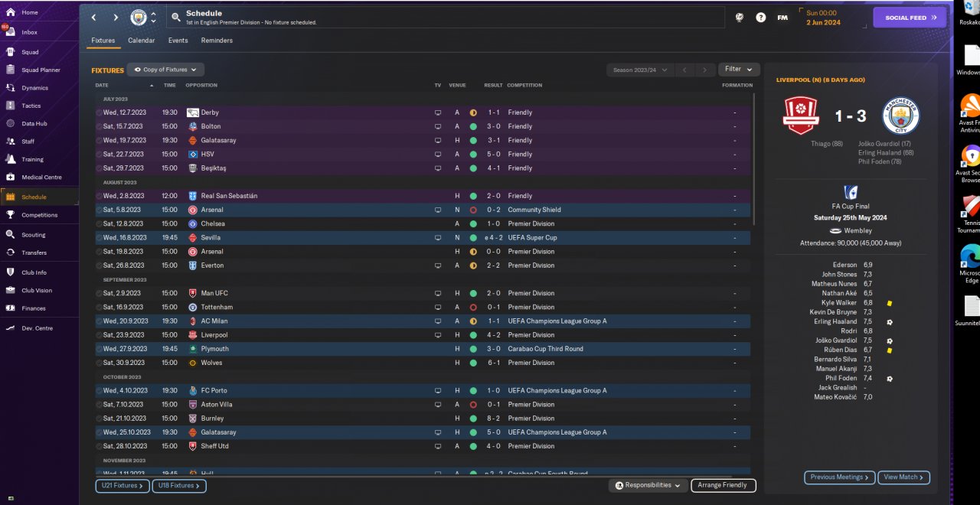The height and width of the screenshot is (505, 980).
Task: Click the Manchester City club badge in header
Action: 139,17
